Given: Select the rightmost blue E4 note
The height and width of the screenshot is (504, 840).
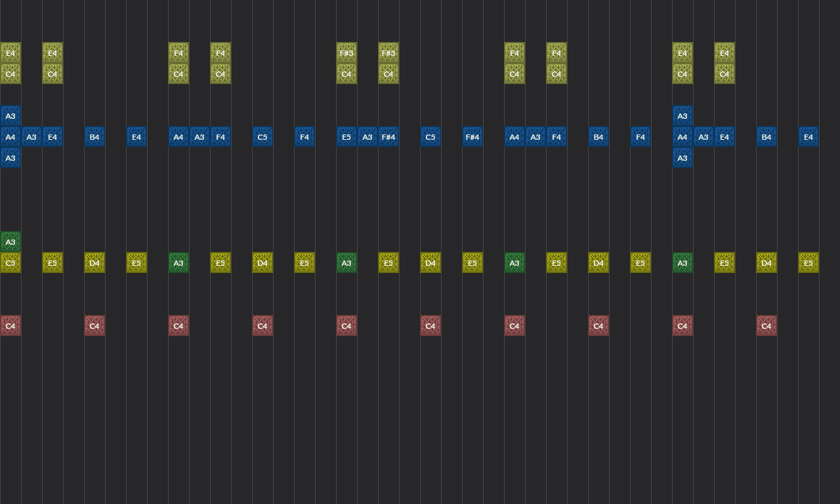Looking at the screenshot, I should pos(808,136).
